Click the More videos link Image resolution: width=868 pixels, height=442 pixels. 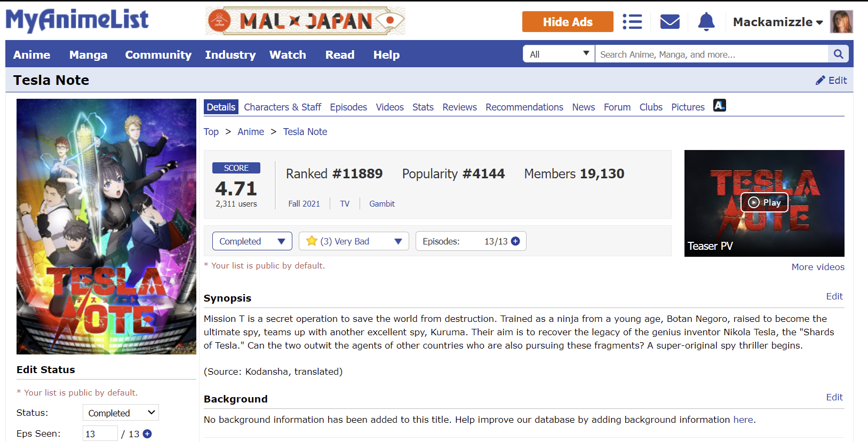click(818, 267)
